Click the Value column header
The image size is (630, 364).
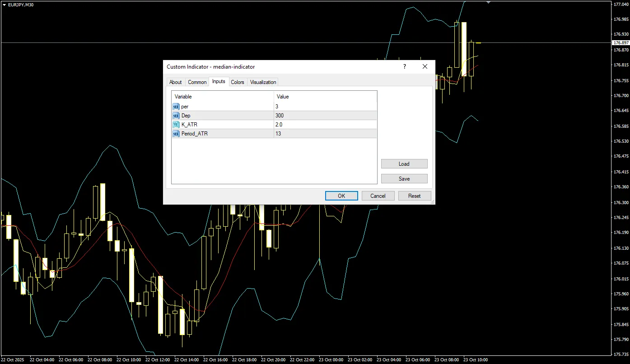(325, 97)
